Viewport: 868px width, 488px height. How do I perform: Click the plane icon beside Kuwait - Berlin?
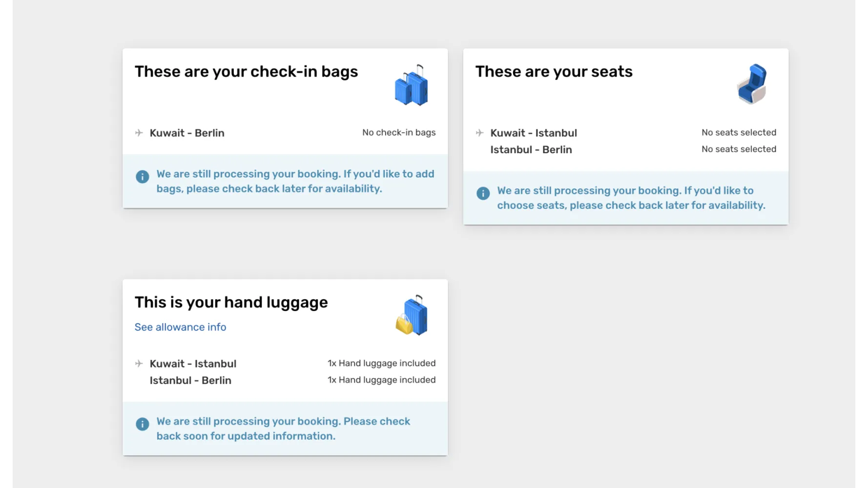tap(139, 133)
